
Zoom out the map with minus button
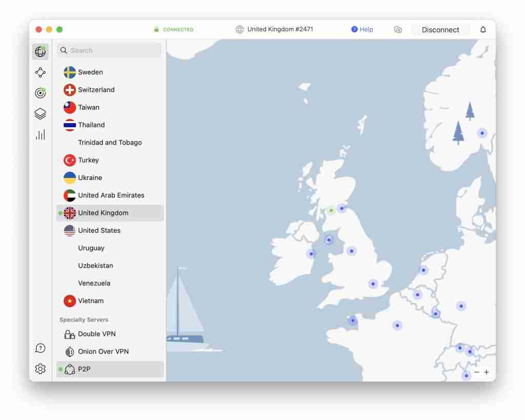[x=477, y=372]
